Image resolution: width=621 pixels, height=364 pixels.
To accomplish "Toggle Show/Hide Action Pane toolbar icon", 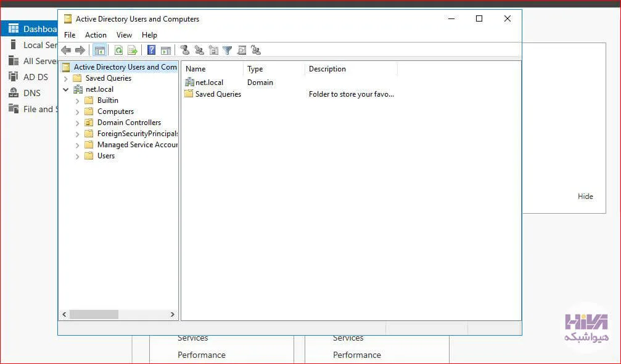I will click(165, 51).
